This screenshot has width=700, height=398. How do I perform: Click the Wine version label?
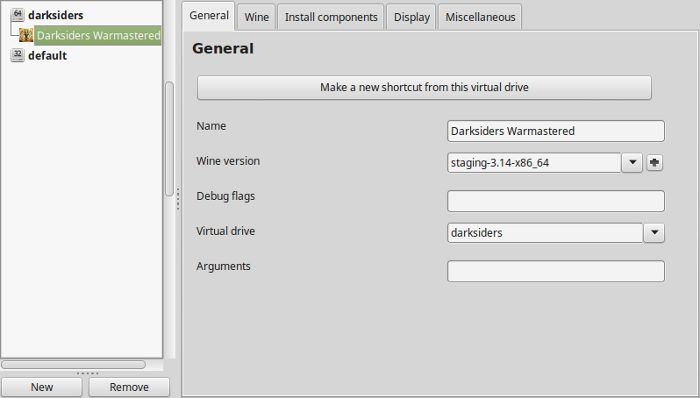228,161
